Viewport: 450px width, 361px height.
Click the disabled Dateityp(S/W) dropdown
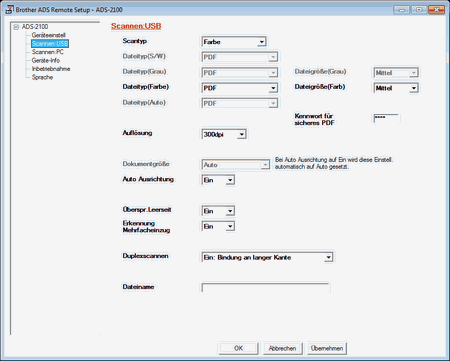(240, 57)
